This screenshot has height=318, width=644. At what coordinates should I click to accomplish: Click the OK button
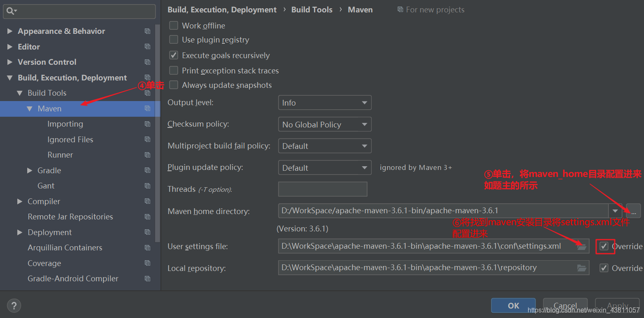point(513,306)
